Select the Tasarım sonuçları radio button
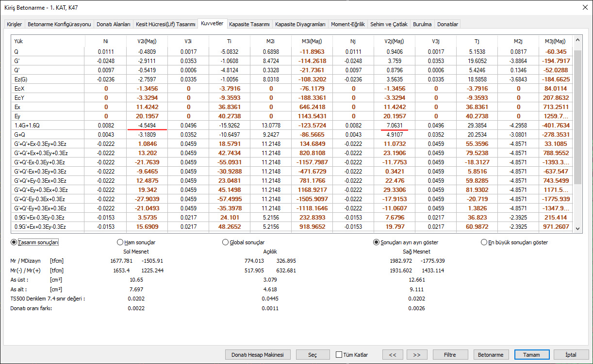The image size is (593, 364). 14,242
